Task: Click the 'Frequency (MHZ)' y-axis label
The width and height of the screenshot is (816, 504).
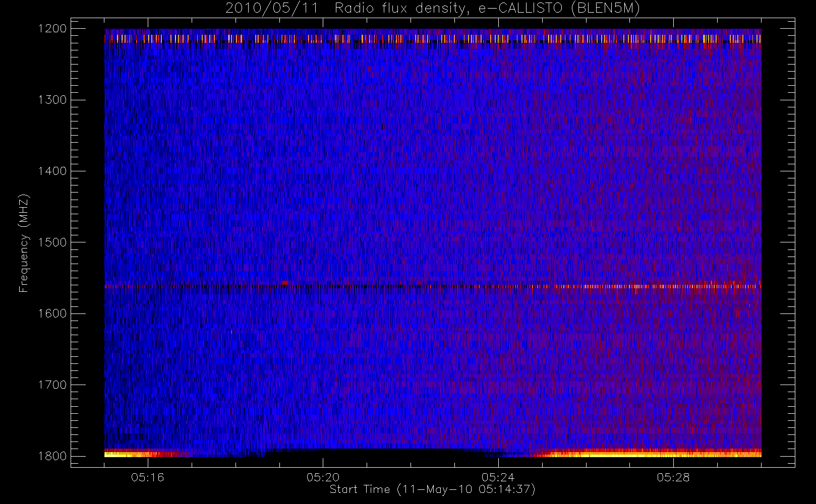Action: [24, 243]
